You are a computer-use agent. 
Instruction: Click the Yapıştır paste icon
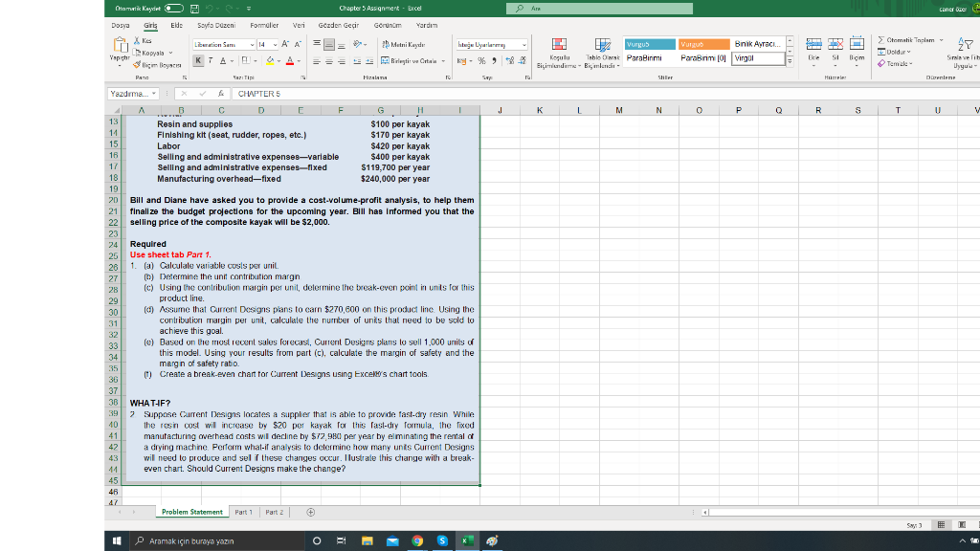click(120, 45)
